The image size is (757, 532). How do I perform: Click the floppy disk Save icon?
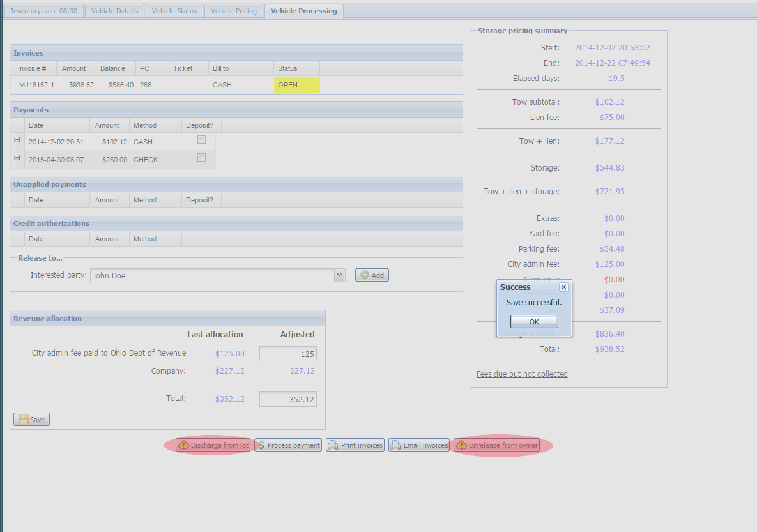(x=23, y=420)
